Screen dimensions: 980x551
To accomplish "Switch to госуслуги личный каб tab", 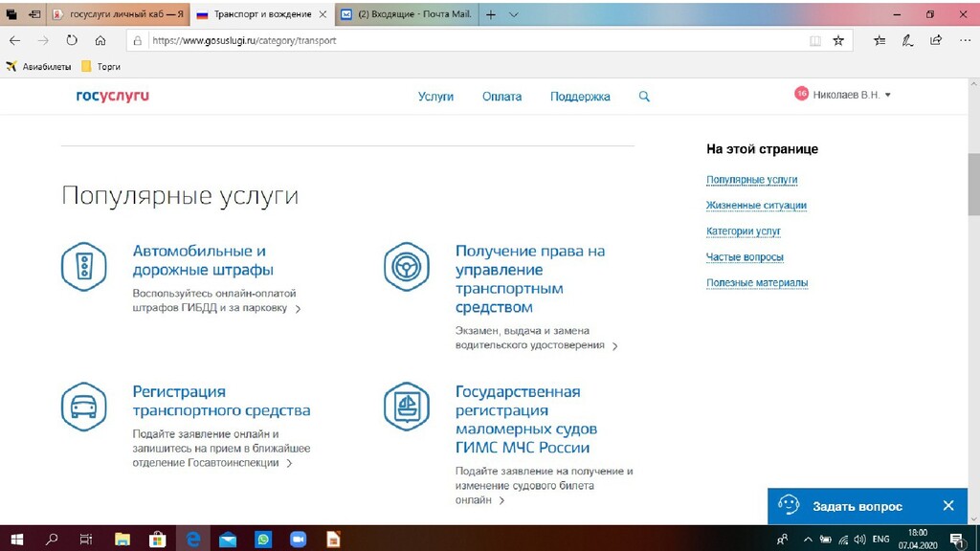I will pos(118,13).
